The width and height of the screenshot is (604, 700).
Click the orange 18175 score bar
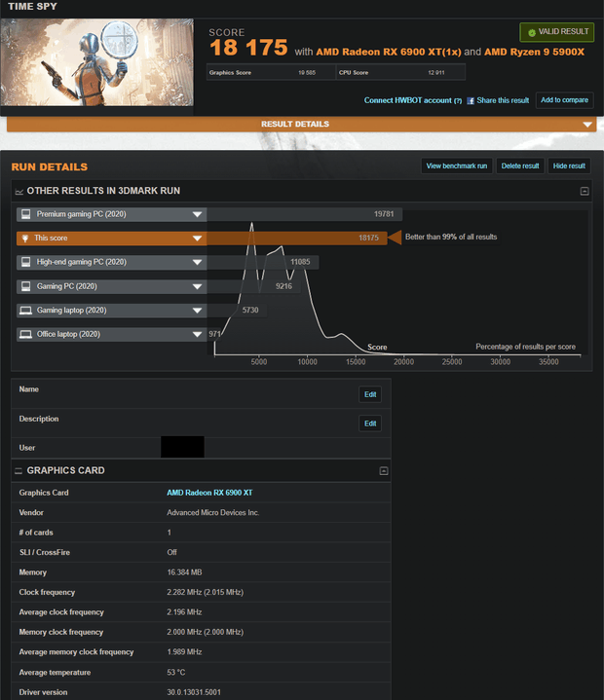pos(296,238)
